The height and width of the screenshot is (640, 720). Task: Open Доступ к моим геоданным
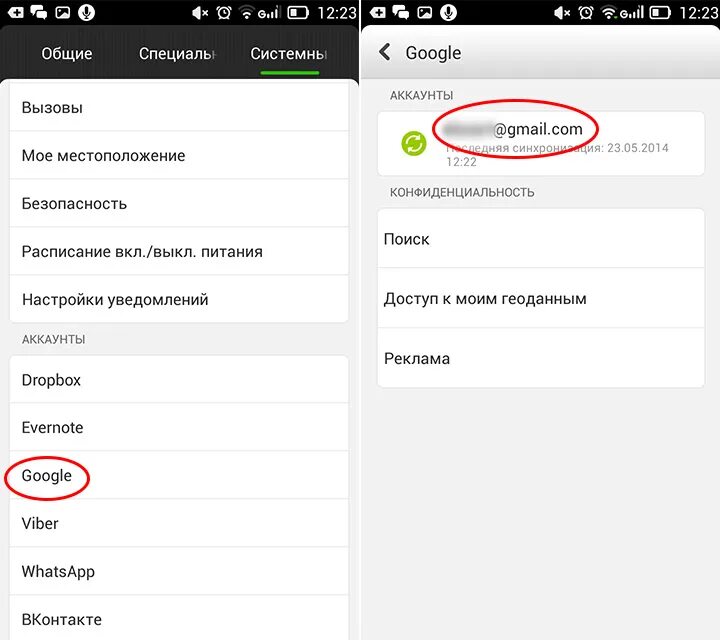tap(540, 298)
